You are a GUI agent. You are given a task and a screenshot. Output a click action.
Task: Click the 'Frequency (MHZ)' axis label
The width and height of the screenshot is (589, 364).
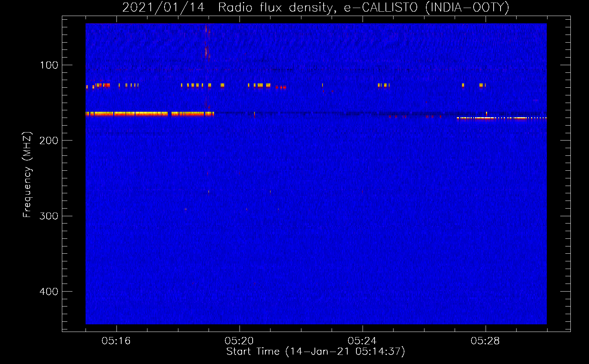pos(27,175)
